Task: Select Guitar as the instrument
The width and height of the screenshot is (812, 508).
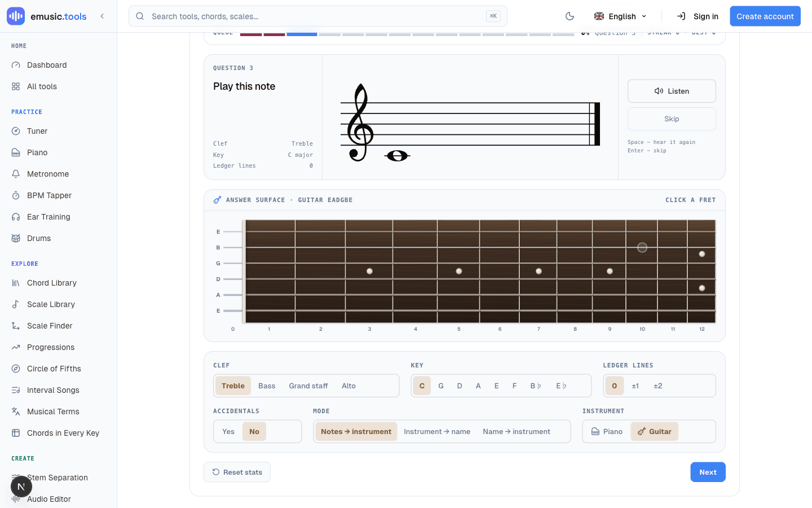Action: pos(655,432)
